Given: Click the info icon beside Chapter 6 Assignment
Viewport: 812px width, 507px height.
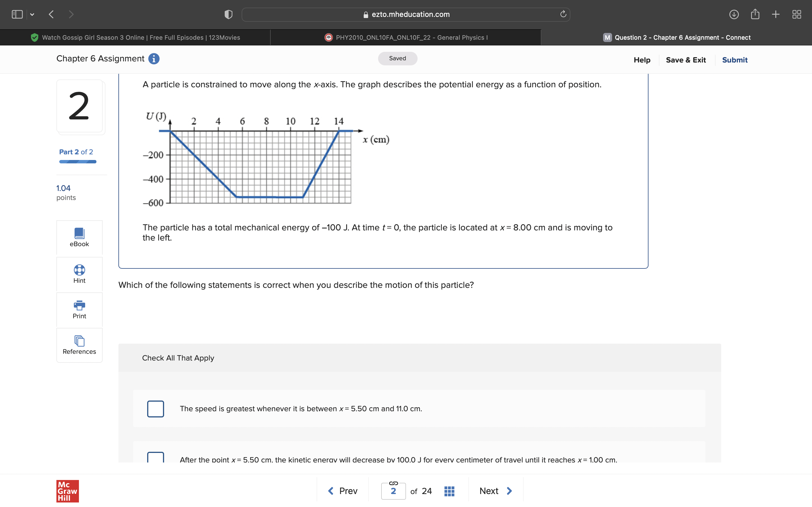Looking at the screenshot, I should click(153, 59).
